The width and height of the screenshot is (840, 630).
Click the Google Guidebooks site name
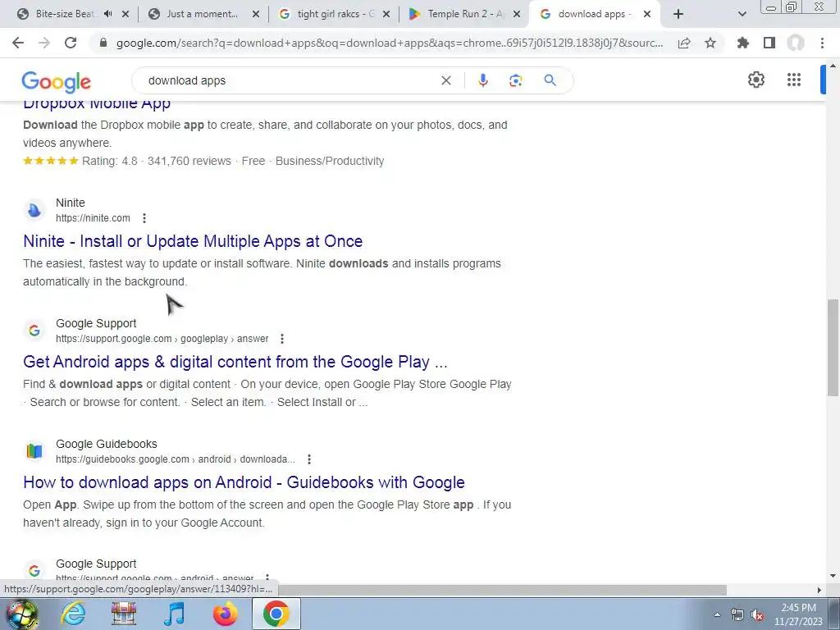107,444
